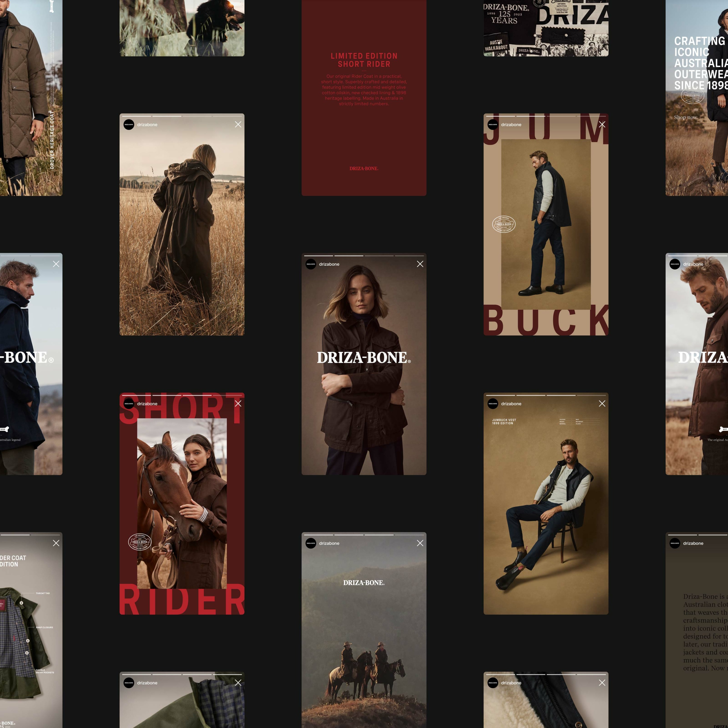728x728 pixels.
Task: Close the seated man Jumbuck Vest story
Action: click(x=602, y=404)
